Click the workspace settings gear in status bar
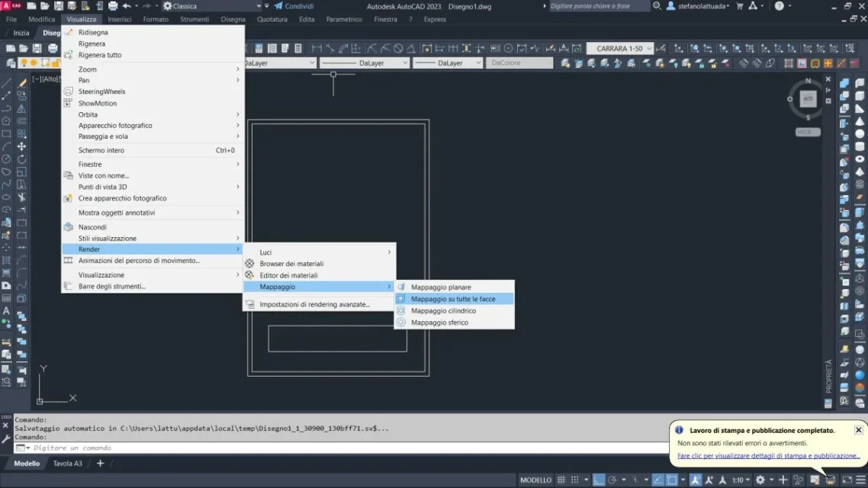The height and width of the screenshot is (488, 868). [x=760, y=480]
